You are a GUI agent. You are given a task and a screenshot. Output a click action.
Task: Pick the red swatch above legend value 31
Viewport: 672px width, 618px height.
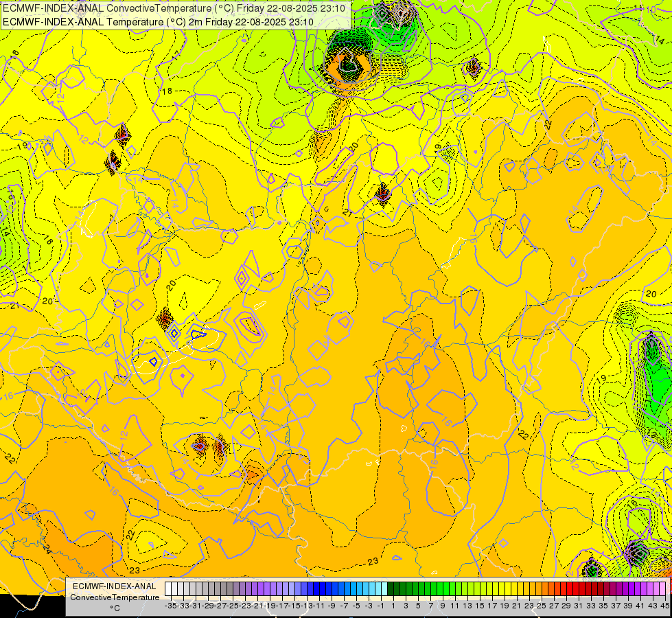tap(576, 589)
